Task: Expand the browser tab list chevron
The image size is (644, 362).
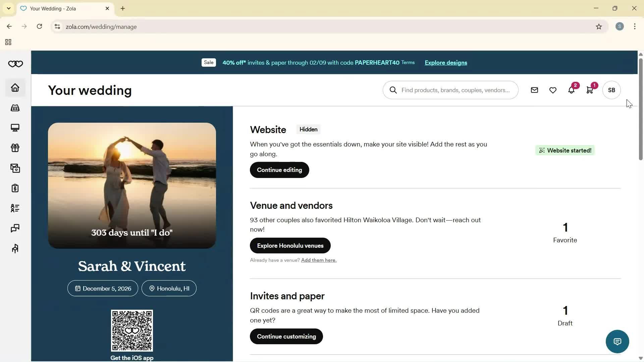Action: pyautogui.click(x=8, y=8)
